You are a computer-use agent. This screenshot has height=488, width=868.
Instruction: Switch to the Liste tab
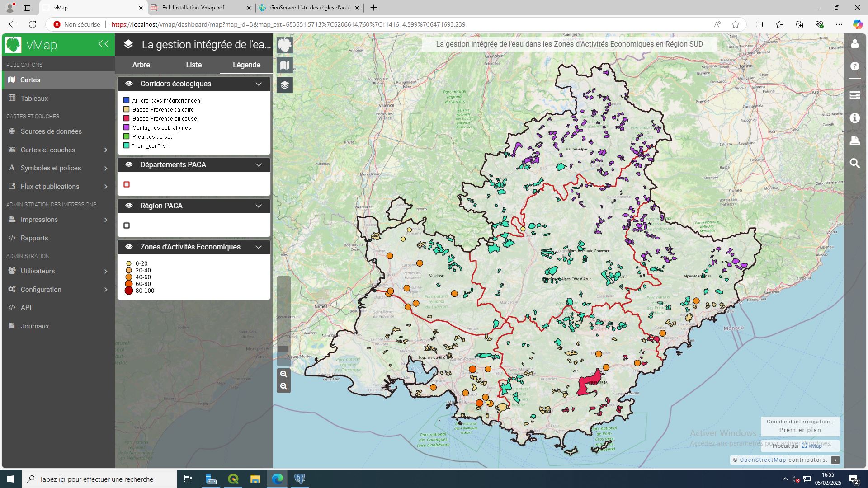[x=193, y=65]
